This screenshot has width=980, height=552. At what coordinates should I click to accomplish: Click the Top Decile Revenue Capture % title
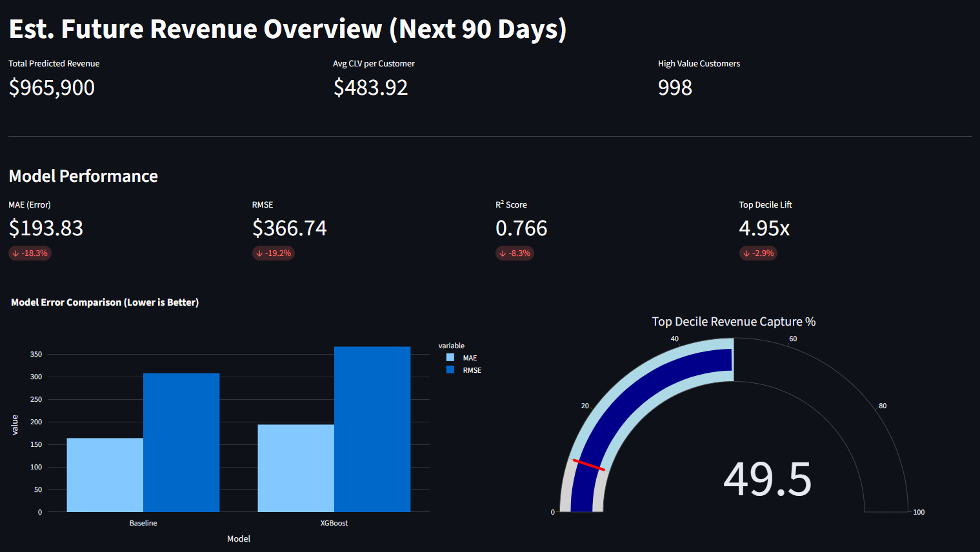pos(733,321)
